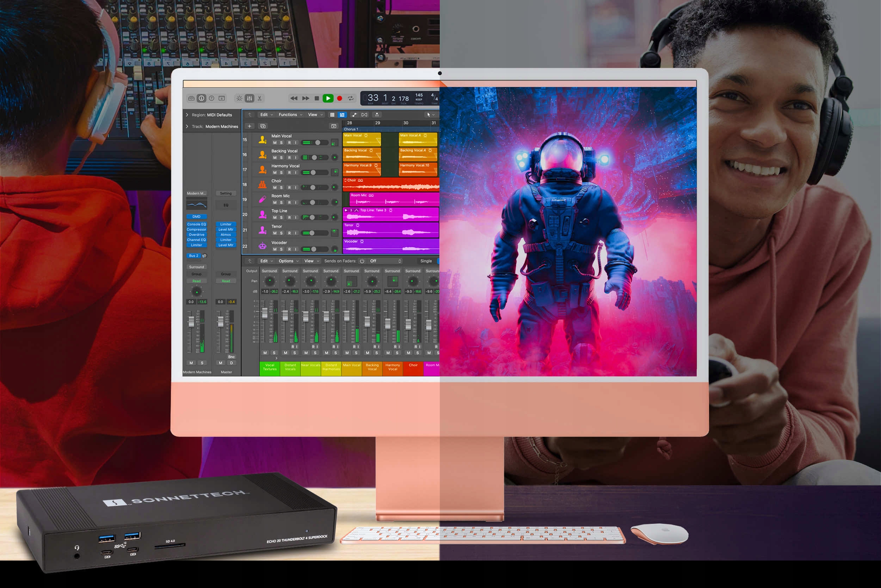Open the Smart Controls dial icon

click(239, 98)
